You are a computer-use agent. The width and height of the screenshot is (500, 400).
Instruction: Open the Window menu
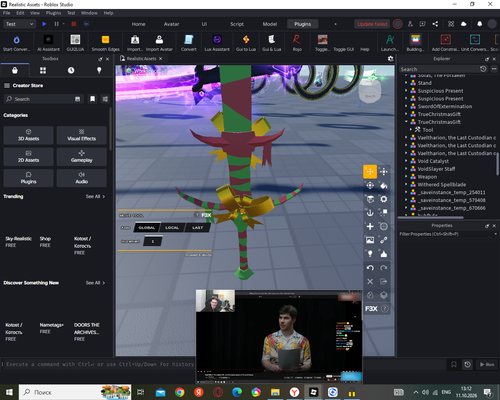coord(89,13)
